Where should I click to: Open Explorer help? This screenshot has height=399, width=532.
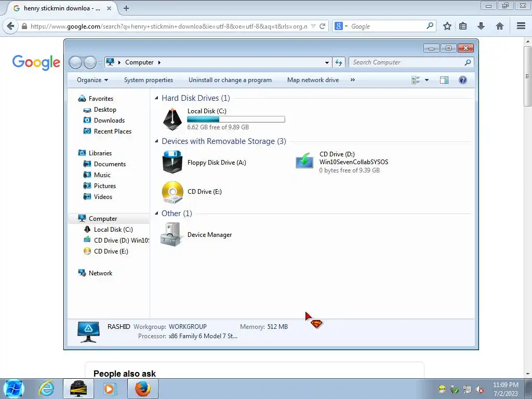click(463, 80)
